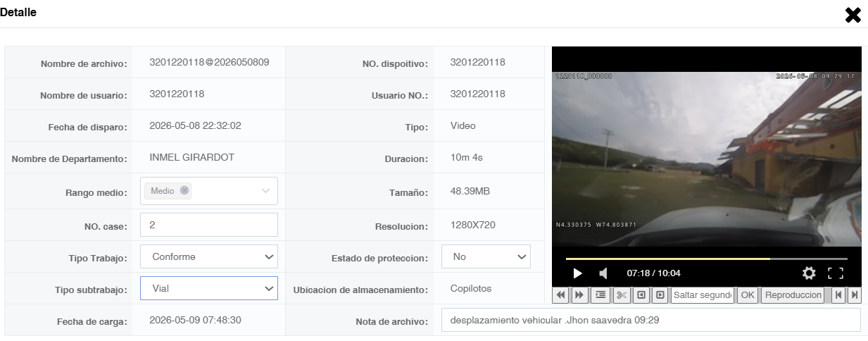Click the Nombre de usuario value 3201220118

[x=177, y=94]
